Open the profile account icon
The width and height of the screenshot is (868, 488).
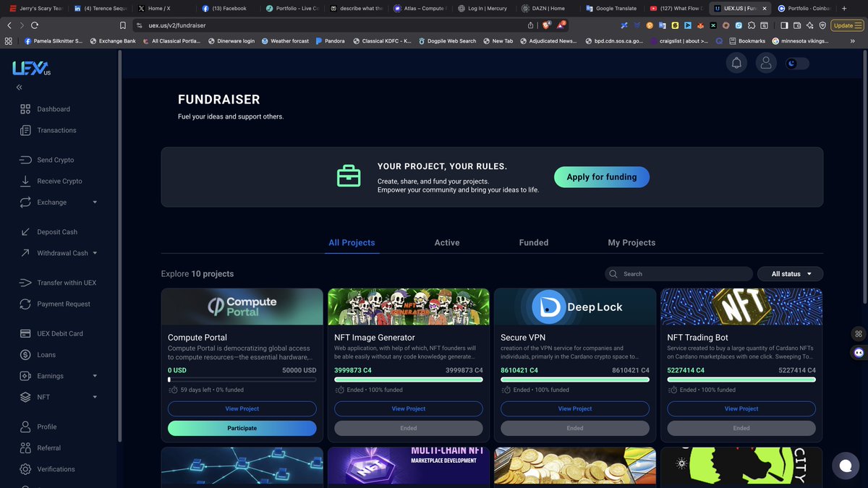(766, 63)
